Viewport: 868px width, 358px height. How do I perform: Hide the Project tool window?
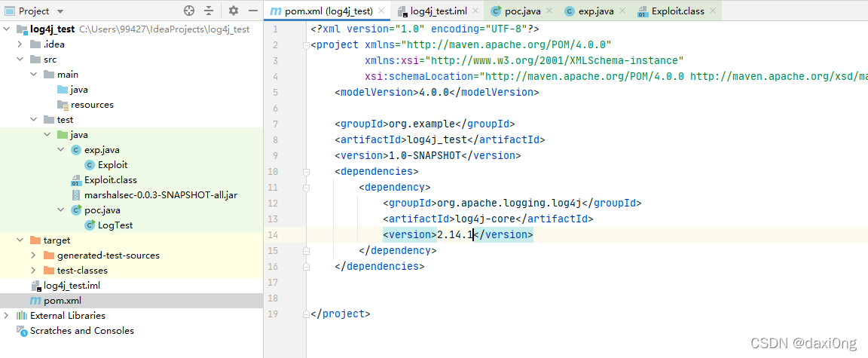(x=253, y=11)
